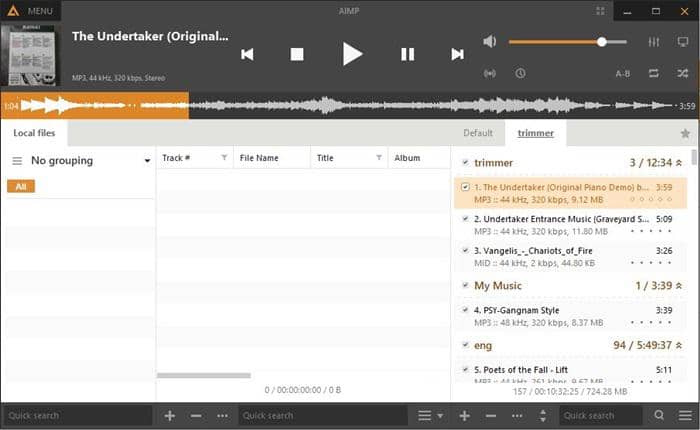The width and height of the screenshot is (700, 430).
Task: Toggle checkbox for My Music group
Action: click(x=465, y=285)
